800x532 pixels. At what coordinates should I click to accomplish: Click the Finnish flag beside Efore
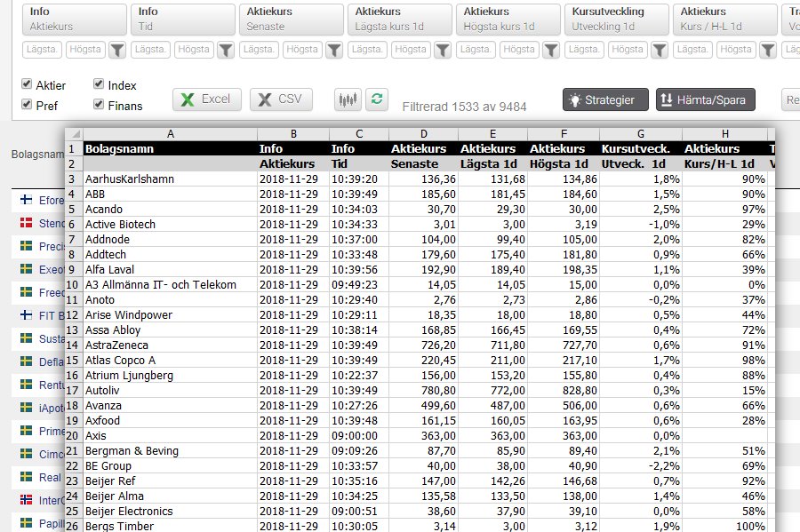pos(26,200)
